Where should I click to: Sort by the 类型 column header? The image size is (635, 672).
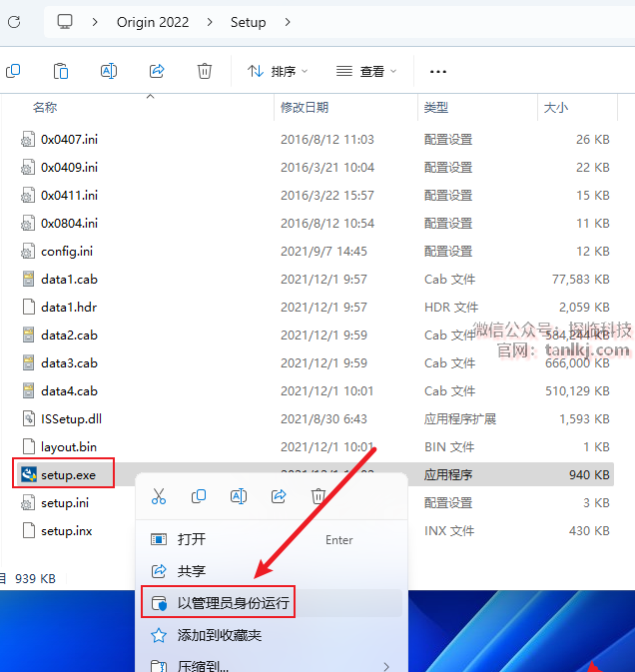(x=436, y=107)
